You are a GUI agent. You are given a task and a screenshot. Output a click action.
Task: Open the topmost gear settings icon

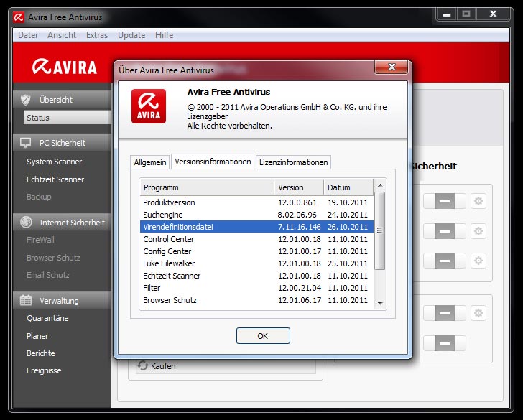point(478,201)
